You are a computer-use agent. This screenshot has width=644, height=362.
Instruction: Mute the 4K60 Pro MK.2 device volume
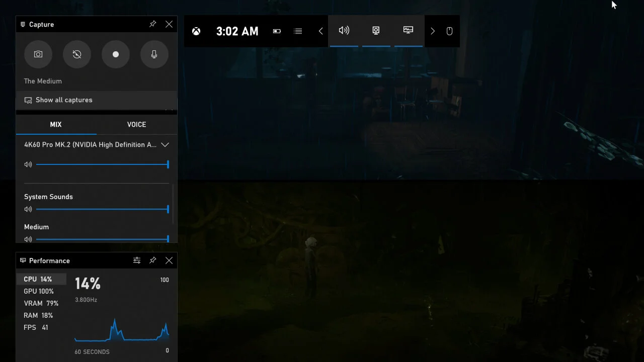[x=28, y=164]
